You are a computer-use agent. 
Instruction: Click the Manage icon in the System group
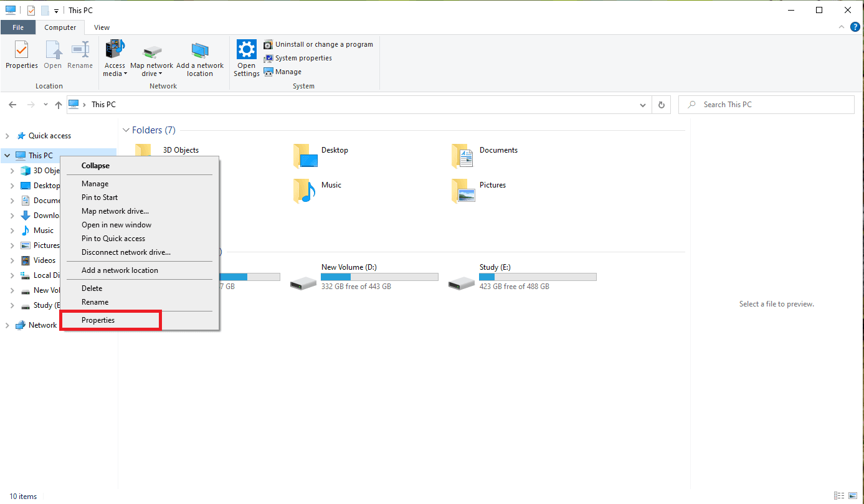(268, 72)
